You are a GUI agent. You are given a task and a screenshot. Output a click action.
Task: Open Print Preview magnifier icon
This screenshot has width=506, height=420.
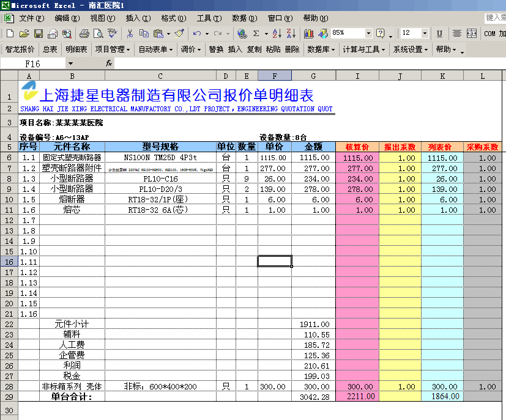click(99, 33)
